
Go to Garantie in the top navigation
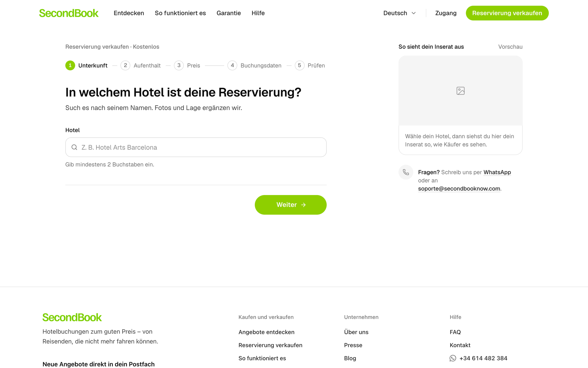229,13
